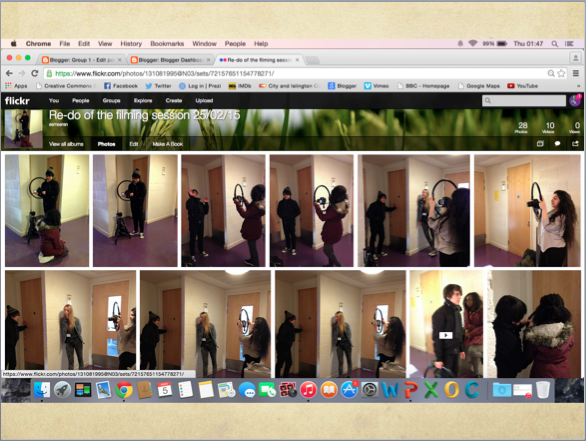Select the Photos tab in the album
The width and height of the screenshot is (586, 441).
pos(107,144)
